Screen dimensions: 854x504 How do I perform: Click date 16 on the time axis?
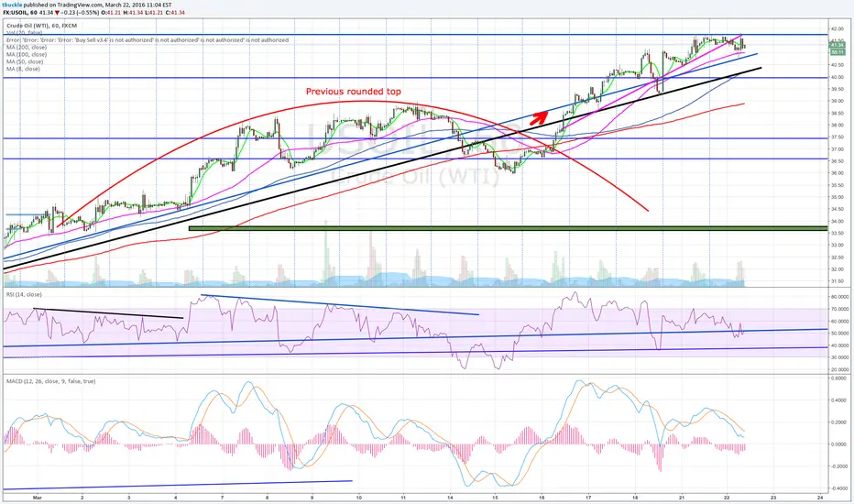pos(542,497)
